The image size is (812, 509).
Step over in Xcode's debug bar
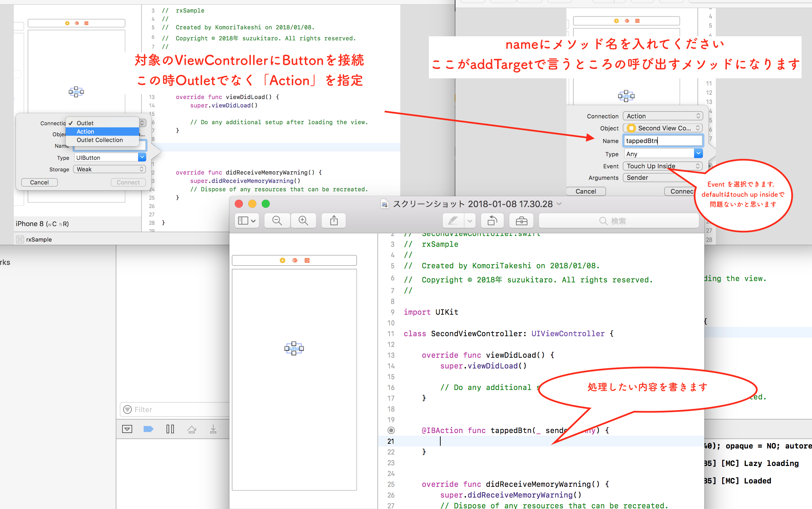[192, 429]
